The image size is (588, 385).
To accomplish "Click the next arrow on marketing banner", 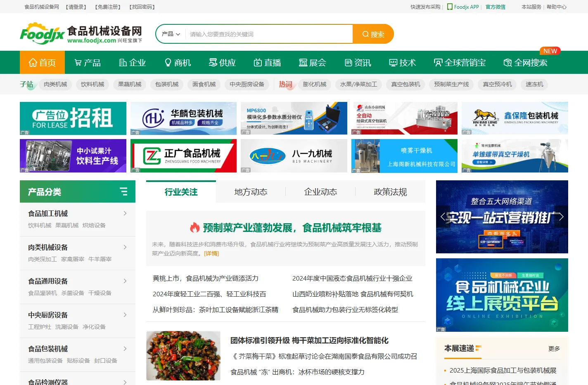I will point(561,217).
